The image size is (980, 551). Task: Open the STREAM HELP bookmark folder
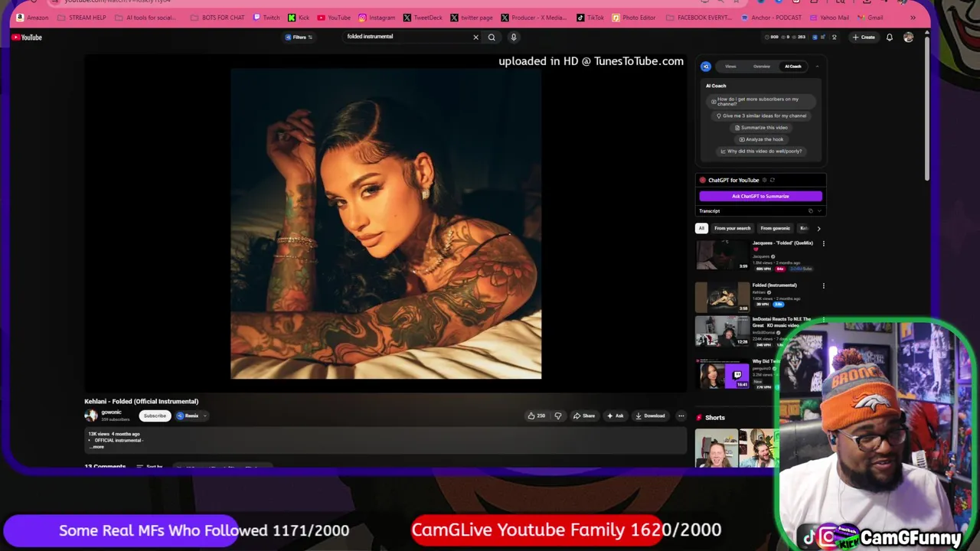tap(82, 17)
